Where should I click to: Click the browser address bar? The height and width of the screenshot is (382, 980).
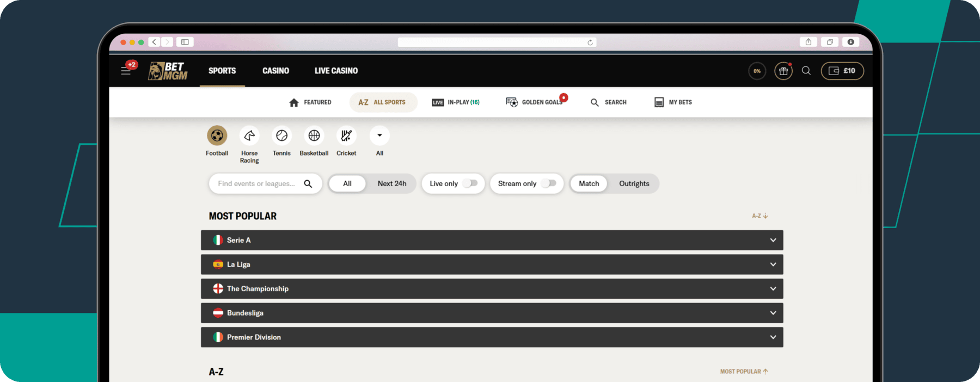click(x=497, y=42)
